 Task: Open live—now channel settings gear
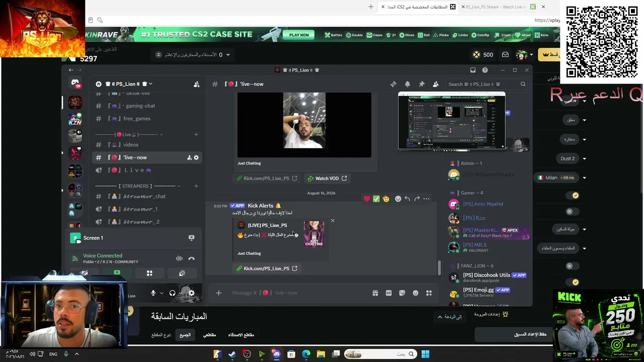pyautogui.click(x=196, y=157)
